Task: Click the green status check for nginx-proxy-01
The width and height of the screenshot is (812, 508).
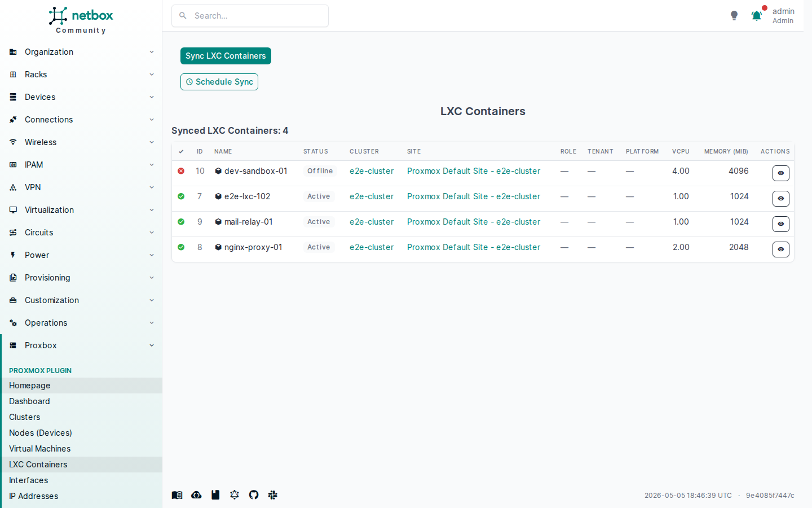Action: tap(181, 247)
